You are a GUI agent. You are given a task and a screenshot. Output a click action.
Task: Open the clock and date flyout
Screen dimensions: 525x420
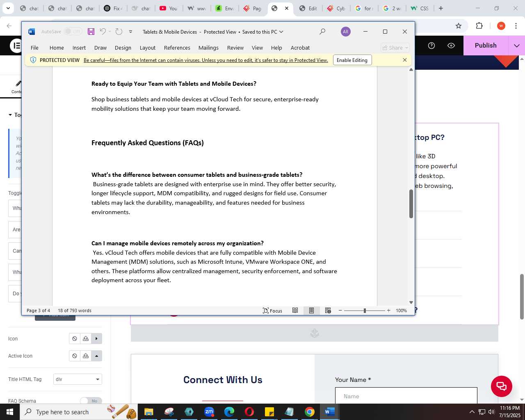point(510,412)
